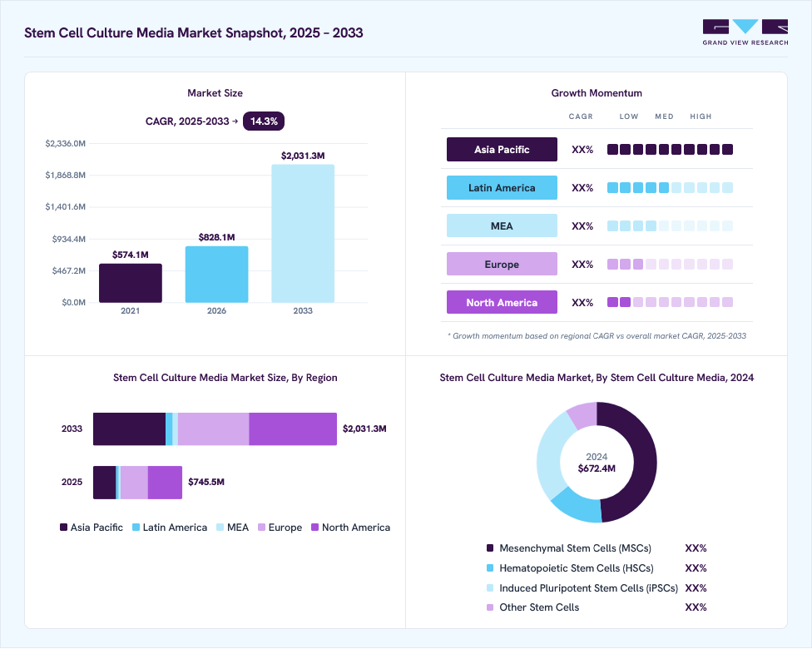Click the Induced Pluripotent Stem Cells legend swatch

click(x=490, y=588)
